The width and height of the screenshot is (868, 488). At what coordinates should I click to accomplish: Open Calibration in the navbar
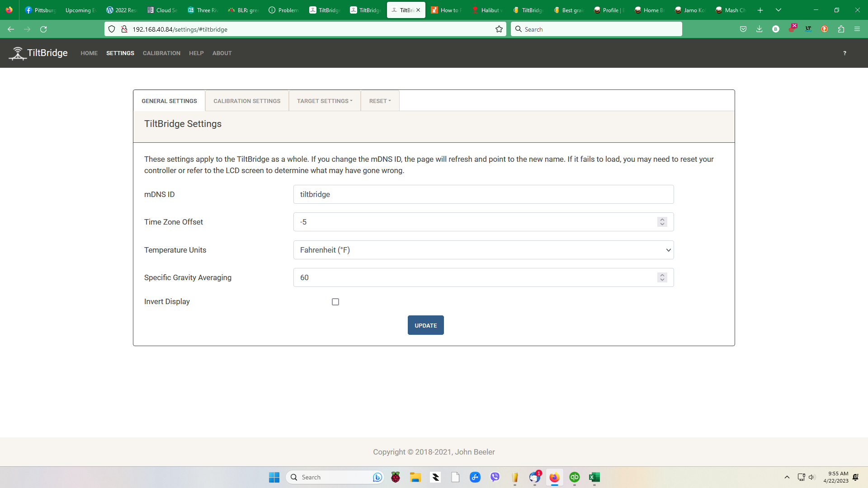click(x=161, y=53)
